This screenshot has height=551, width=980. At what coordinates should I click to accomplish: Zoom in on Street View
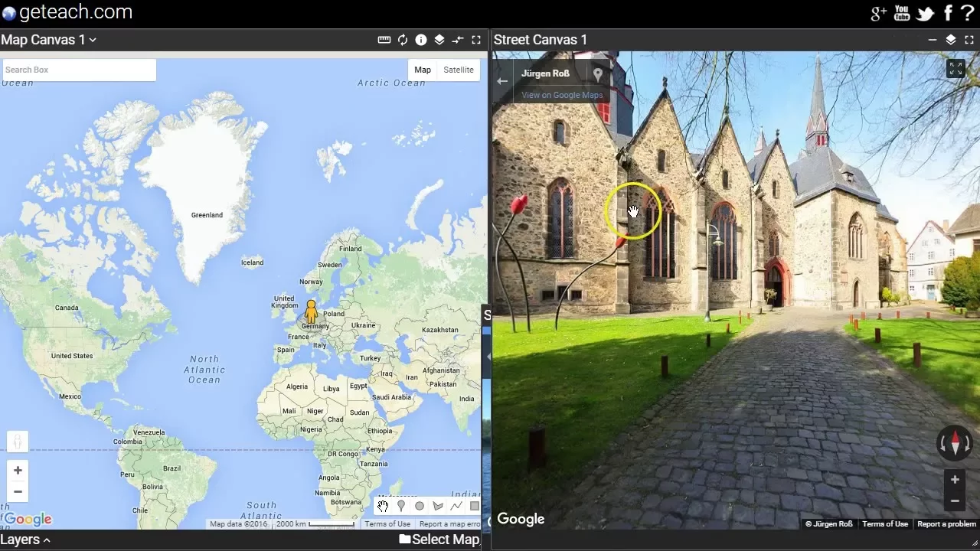[955, 480]
